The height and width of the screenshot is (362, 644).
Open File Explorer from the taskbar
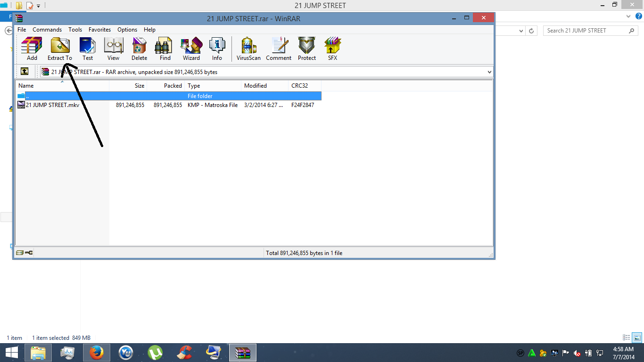coord(38,353)
